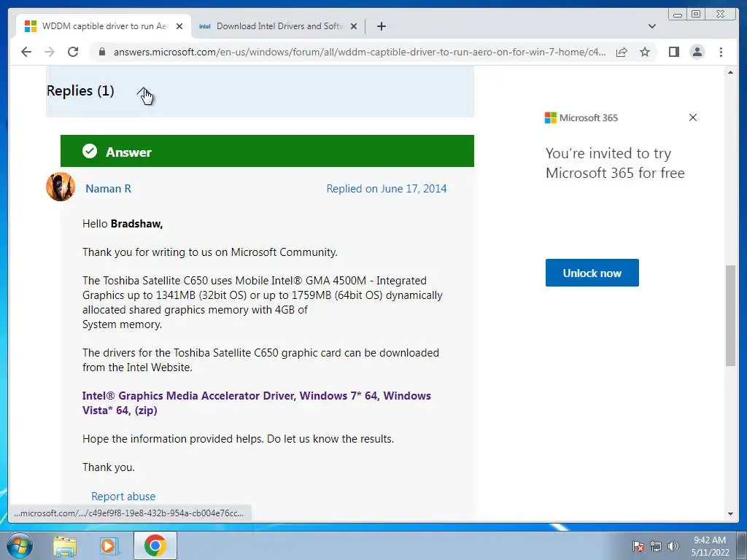747x560 pixels.
Task: Click the Microsoft 365 logo
Action: 581,117
